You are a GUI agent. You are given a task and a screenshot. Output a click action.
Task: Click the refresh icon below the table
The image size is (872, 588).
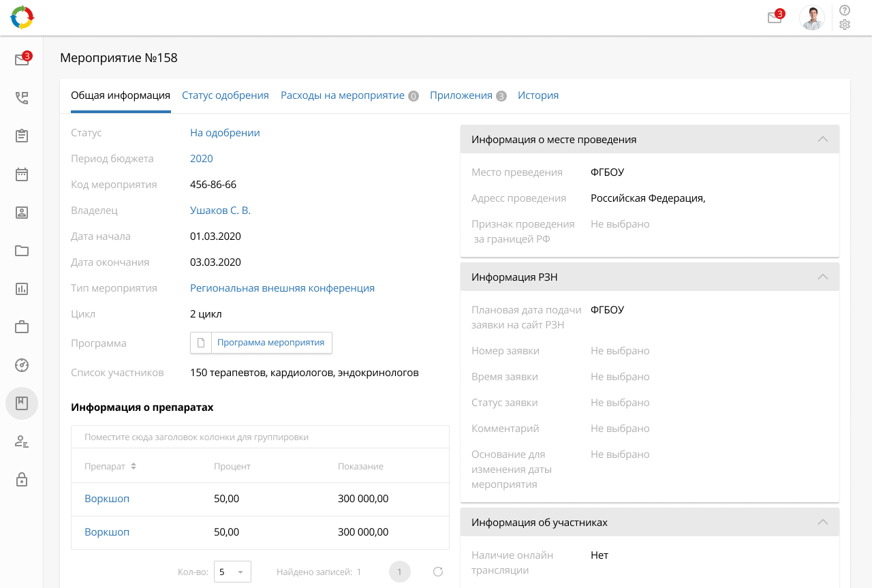438,572
